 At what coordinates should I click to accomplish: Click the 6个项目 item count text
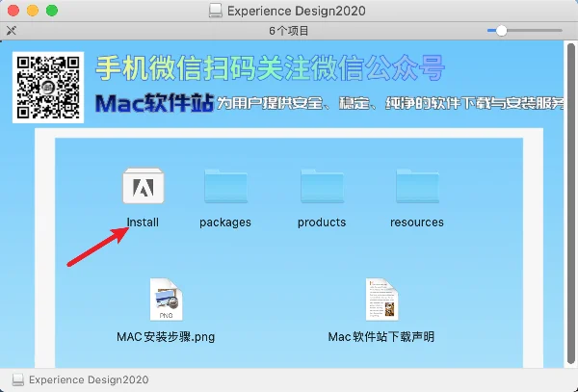point(289,31)
